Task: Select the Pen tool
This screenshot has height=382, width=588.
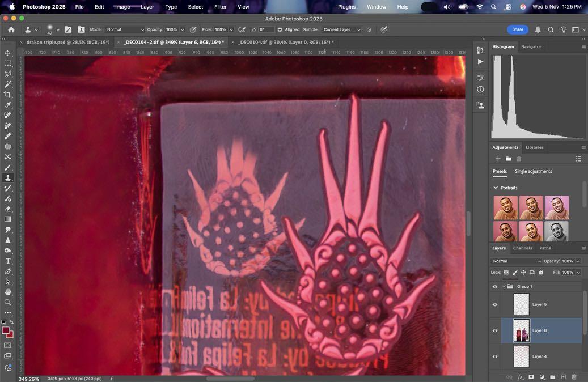Action: (7, 271)
